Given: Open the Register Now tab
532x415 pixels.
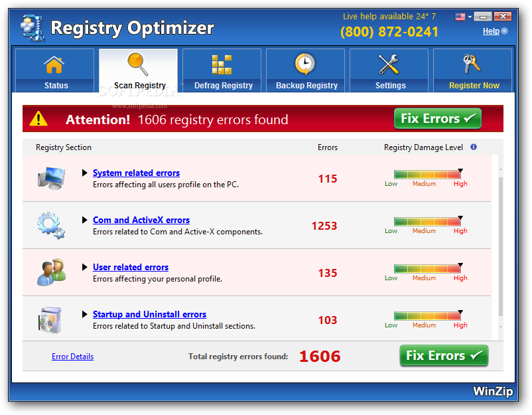Looking at the screenshot, I should coord(472,70).
